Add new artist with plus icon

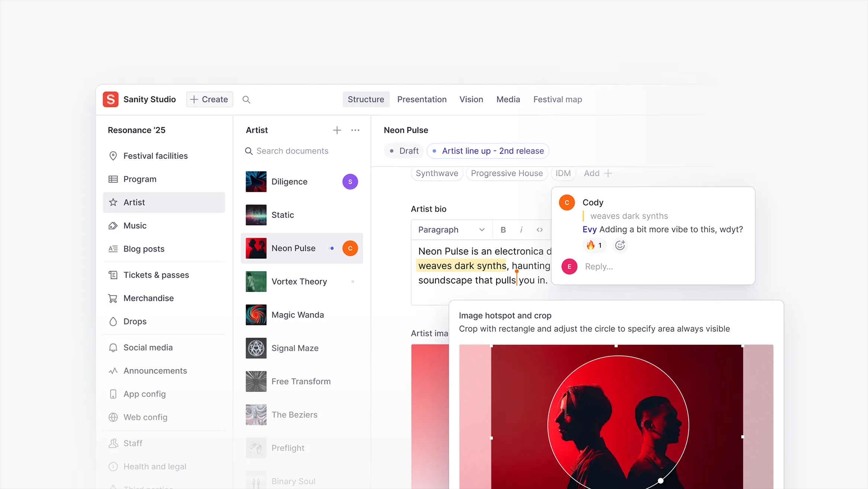pos(337,130)
